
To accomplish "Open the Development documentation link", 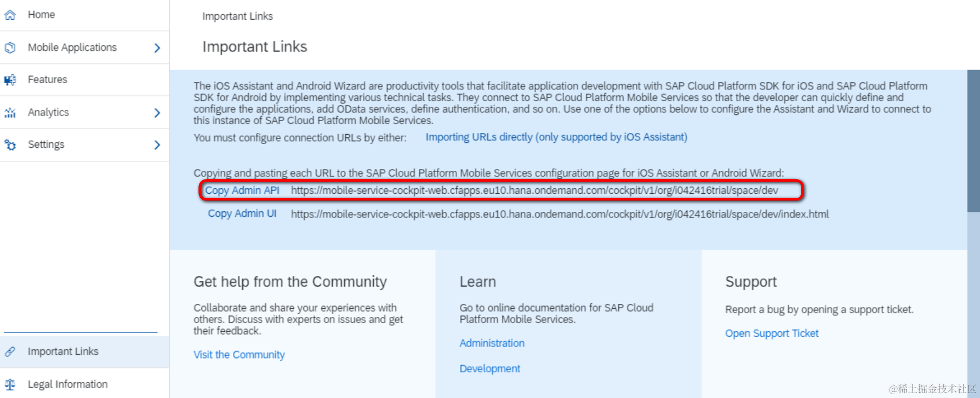I will tap(489, 368).
